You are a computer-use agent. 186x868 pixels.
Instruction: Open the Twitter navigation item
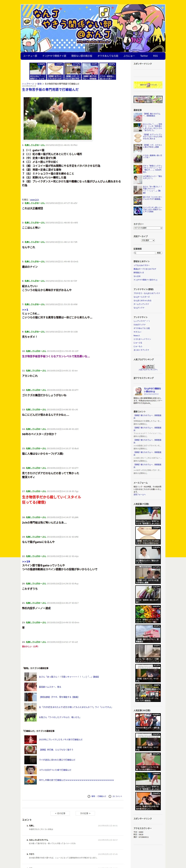click(144, 56)
